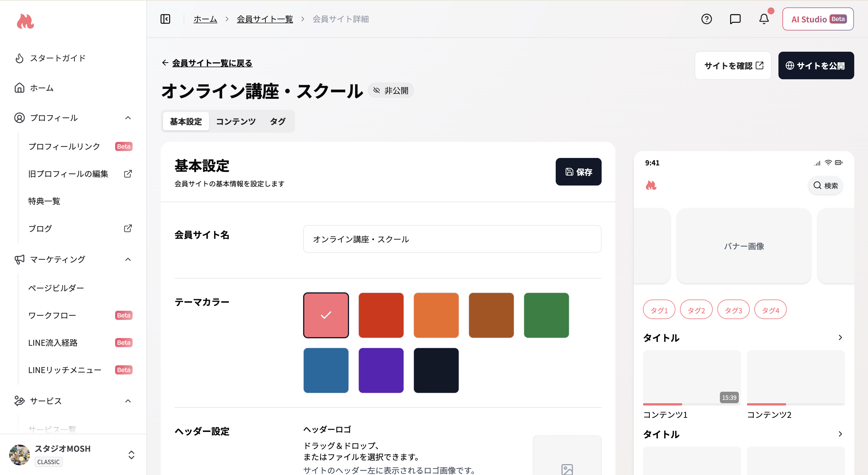
Task: Go back via 会員サイト一覧に戻る link
Action: (x=212, y=63)
